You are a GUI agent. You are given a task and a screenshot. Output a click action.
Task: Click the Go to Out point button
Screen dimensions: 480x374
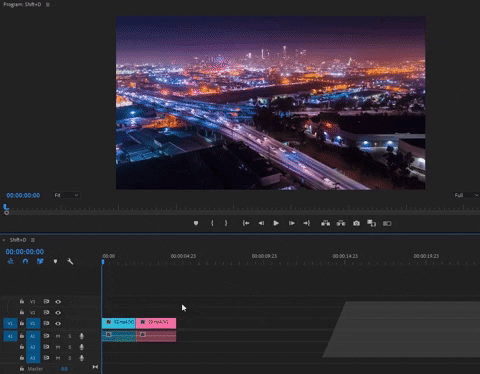[x=306, y=223]
